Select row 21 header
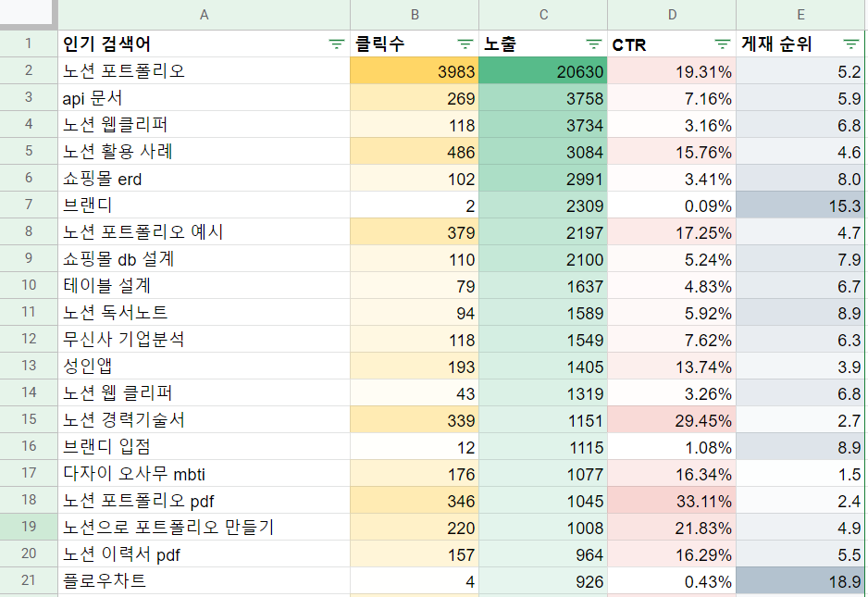The height and width of the screenshot is (597, 868). coord(29,580)
